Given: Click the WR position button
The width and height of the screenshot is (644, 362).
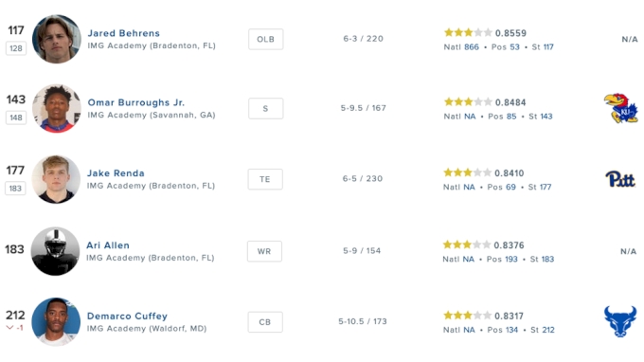Looking at the screenshot, I should [264, 251].
